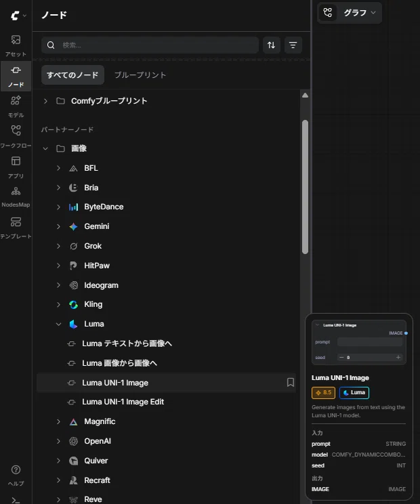
Task: Open the ワークフロー workflows panel
Action: [16, 137]
